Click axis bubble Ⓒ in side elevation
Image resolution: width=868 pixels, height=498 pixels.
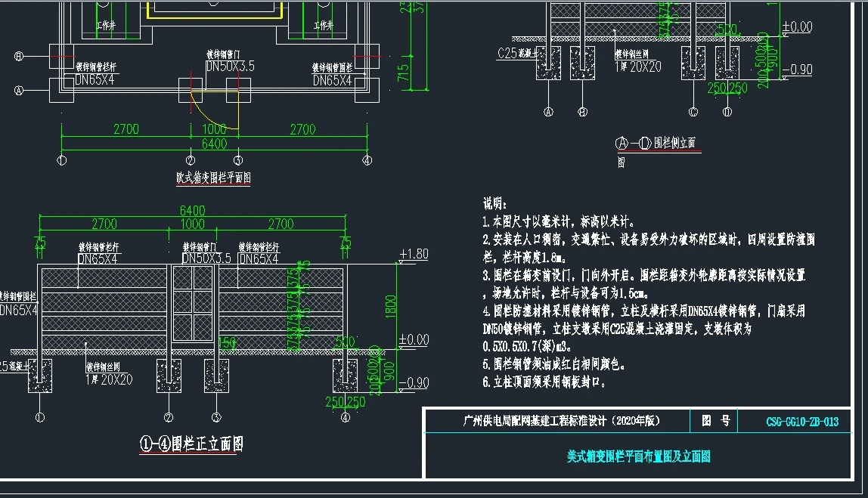693,113
